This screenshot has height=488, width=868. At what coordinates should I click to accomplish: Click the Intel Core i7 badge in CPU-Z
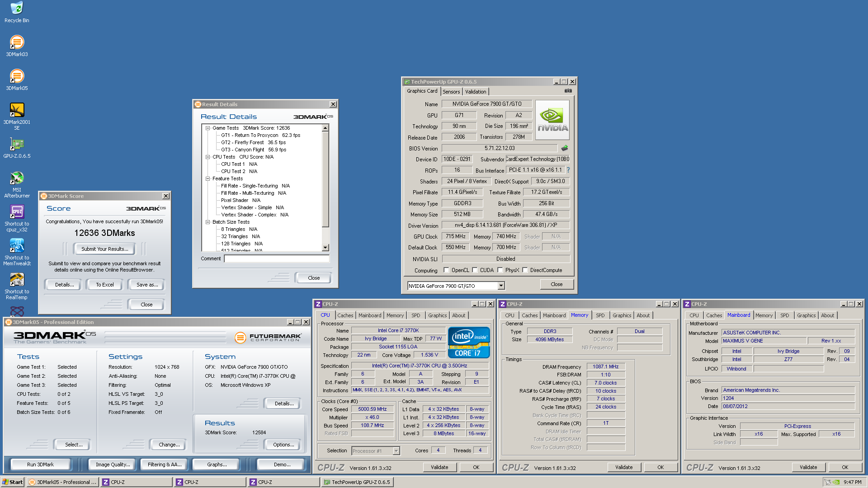click(469, 343)
